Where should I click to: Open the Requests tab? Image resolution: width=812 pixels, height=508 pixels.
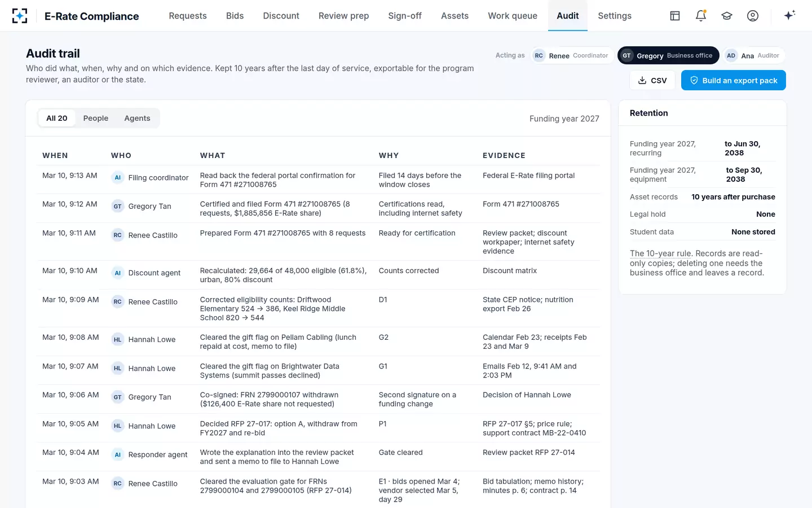(x=188, y=16)
